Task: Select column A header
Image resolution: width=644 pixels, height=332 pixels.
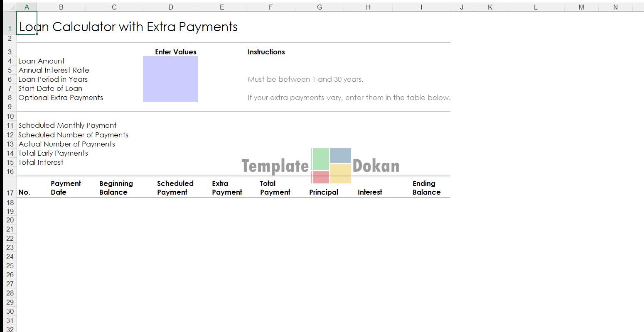Action: [27, 7]
